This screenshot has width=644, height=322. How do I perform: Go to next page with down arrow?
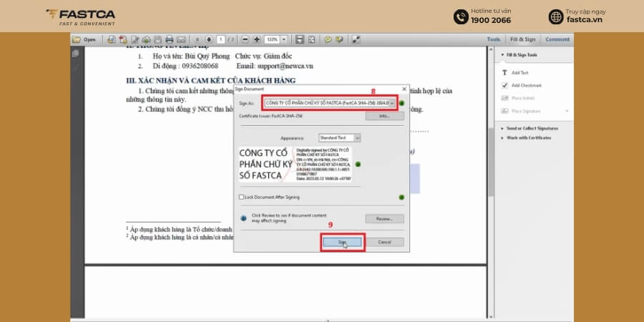point(209,39)
